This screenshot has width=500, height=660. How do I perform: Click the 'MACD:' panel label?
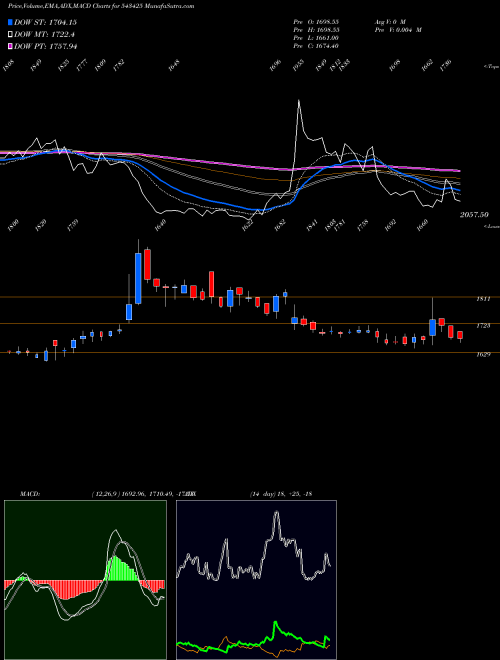click(30, 494)
